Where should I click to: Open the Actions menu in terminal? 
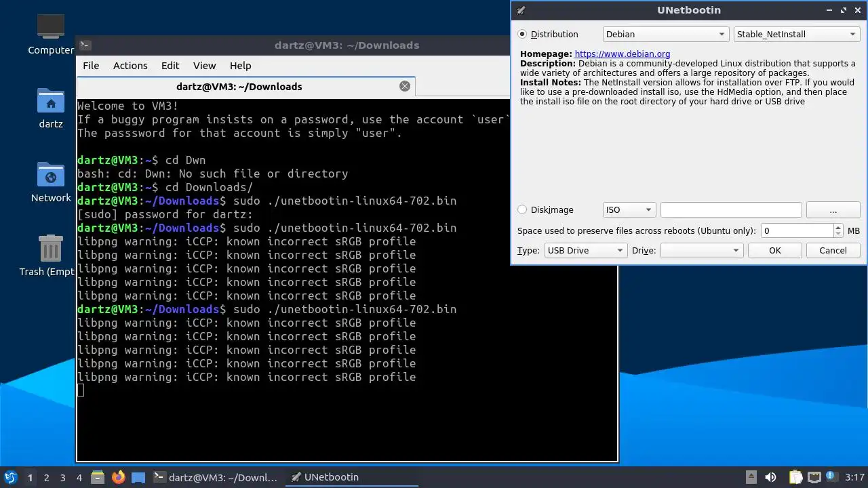point(130,66)
